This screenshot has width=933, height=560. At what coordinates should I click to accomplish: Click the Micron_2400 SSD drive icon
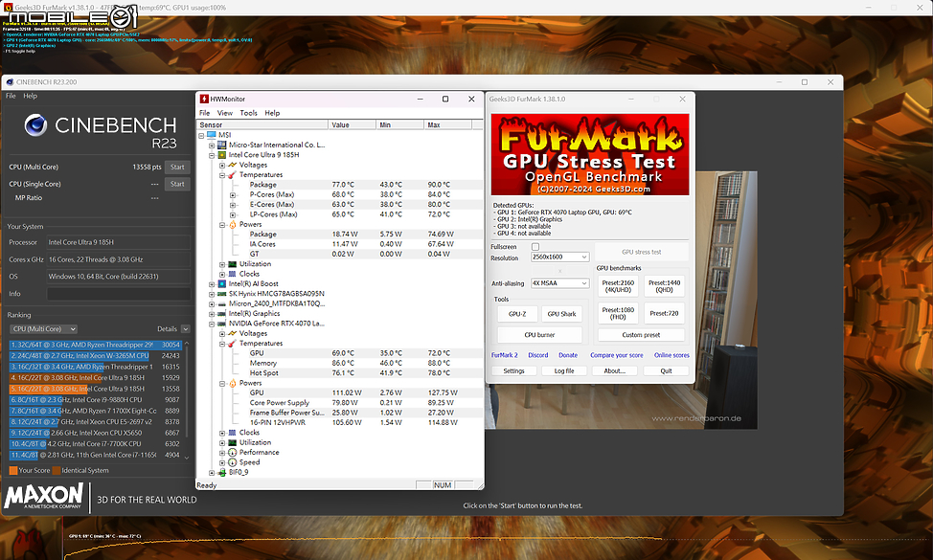click(222, 303)
